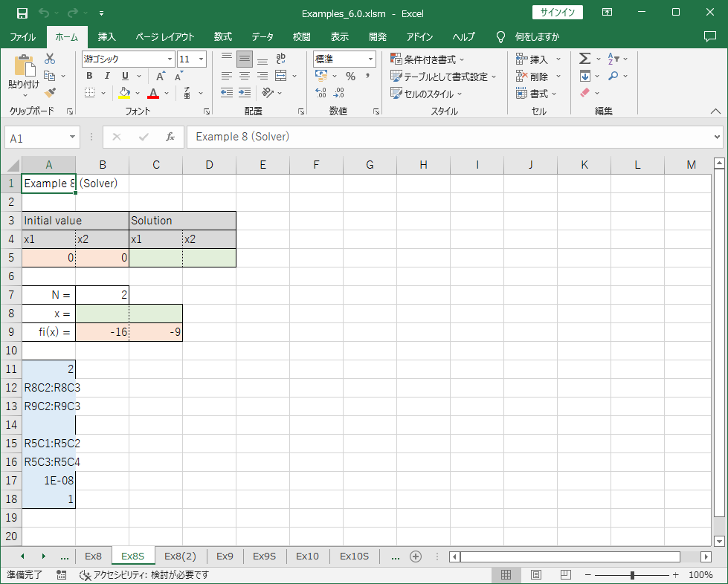
Task: Toggle italic formatting
Action: tap(107, 76)
